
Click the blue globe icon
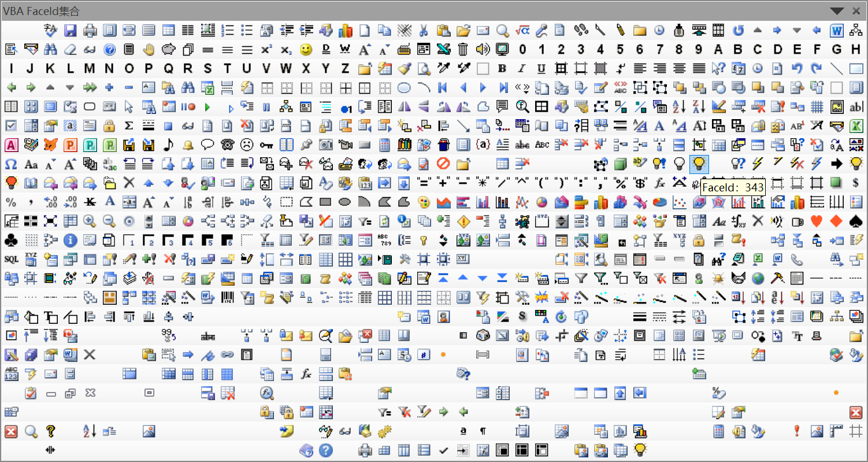[758, 278]
